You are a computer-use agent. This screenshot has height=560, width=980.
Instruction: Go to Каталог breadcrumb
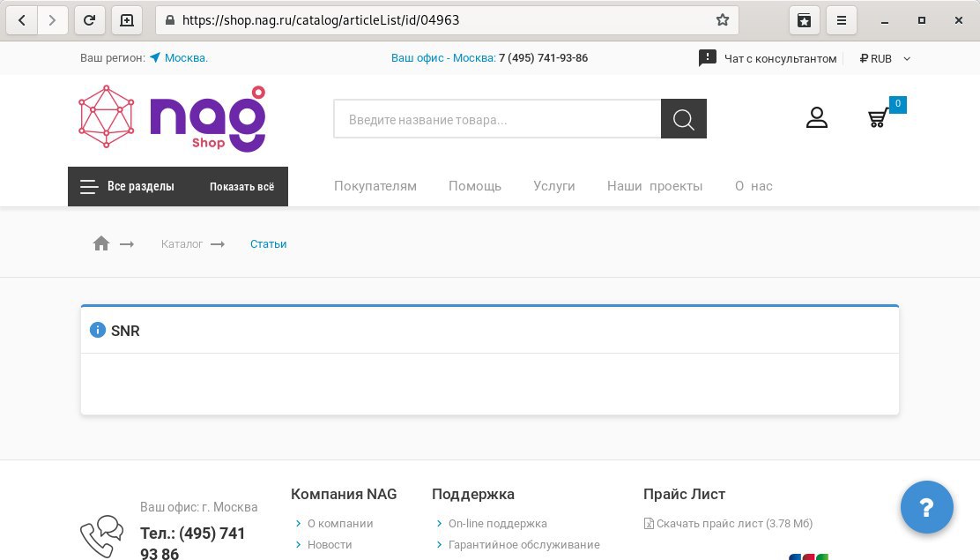182,244
